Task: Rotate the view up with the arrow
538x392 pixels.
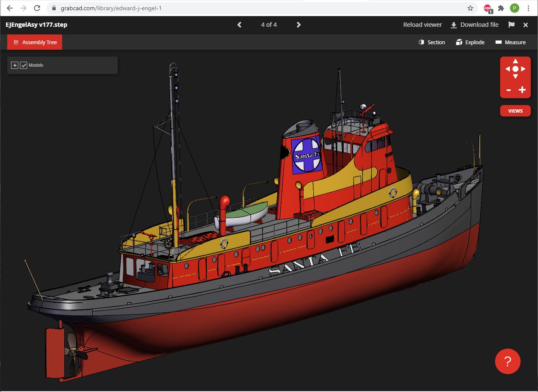Action: point(515,61)
